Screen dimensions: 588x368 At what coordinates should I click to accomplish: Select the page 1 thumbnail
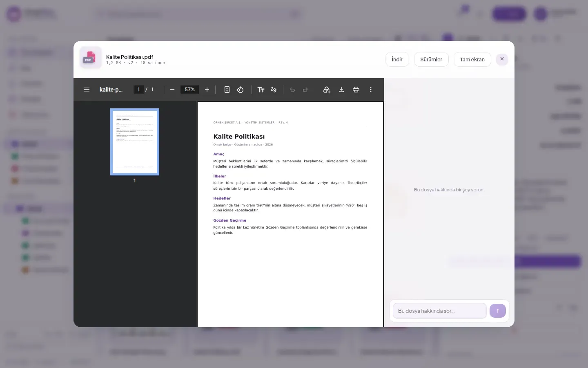click(x=135, y=142)
